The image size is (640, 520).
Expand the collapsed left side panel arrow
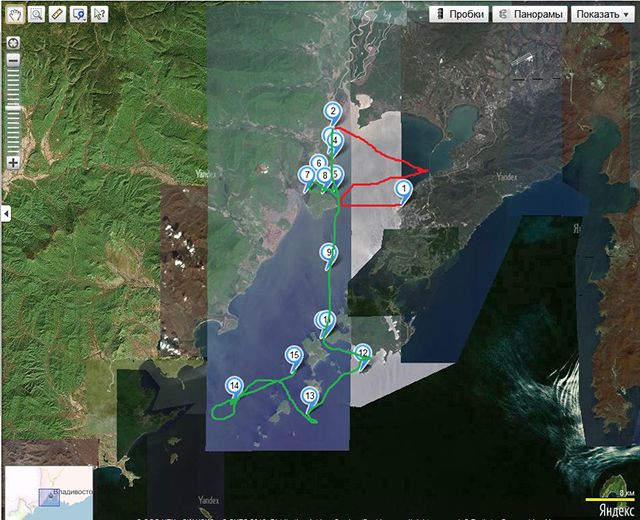(x=4, y=213)
